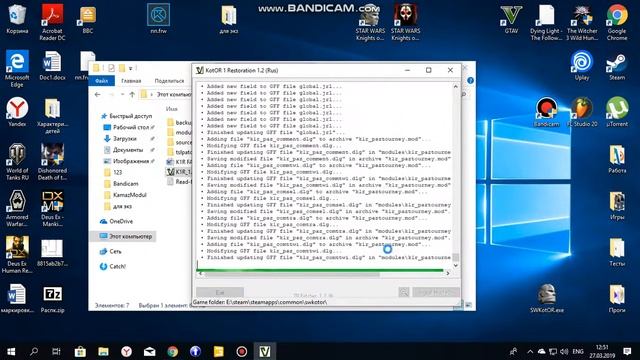Open µTorrent desktop shortcut
Image resolution: width=640 pixels, height=360 pixels.
click(617, 112)
